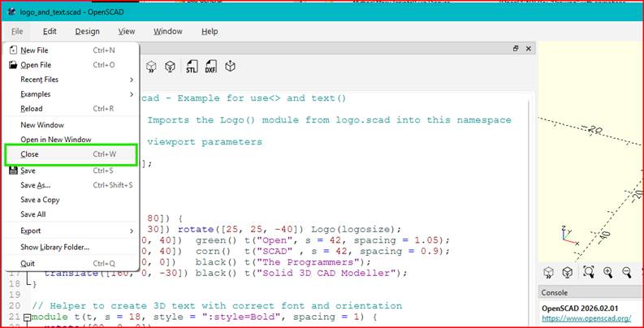Open the https://www.openscad.org/ link in Console
644x328 pixels.
click(586, 318)
